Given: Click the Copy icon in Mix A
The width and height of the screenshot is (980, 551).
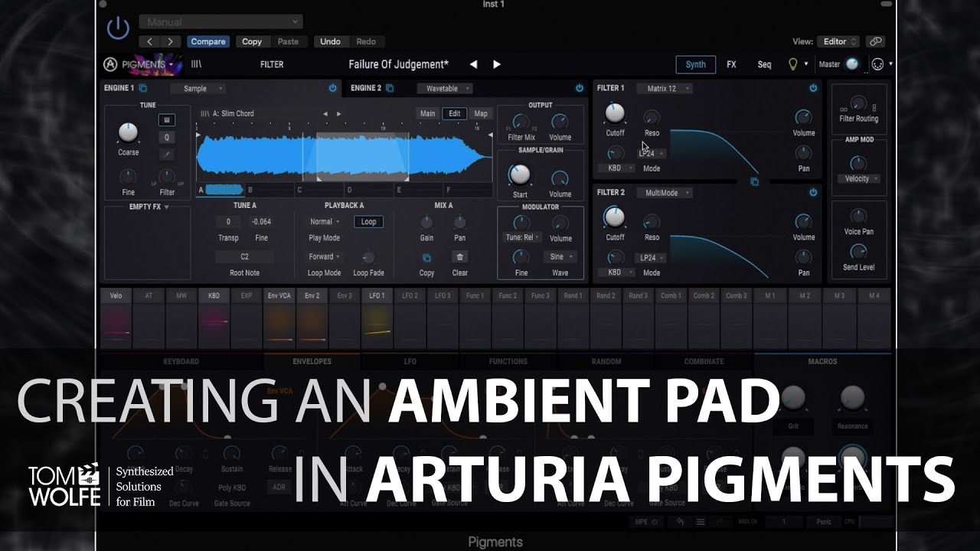Looking at the screenshot, I should point(427,258).
